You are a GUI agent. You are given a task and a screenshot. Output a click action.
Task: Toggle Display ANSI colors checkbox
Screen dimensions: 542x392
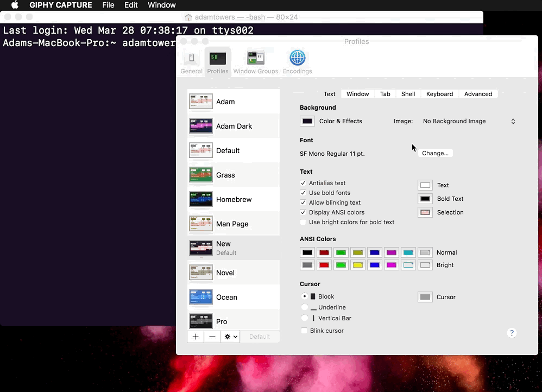click(303, 212)
